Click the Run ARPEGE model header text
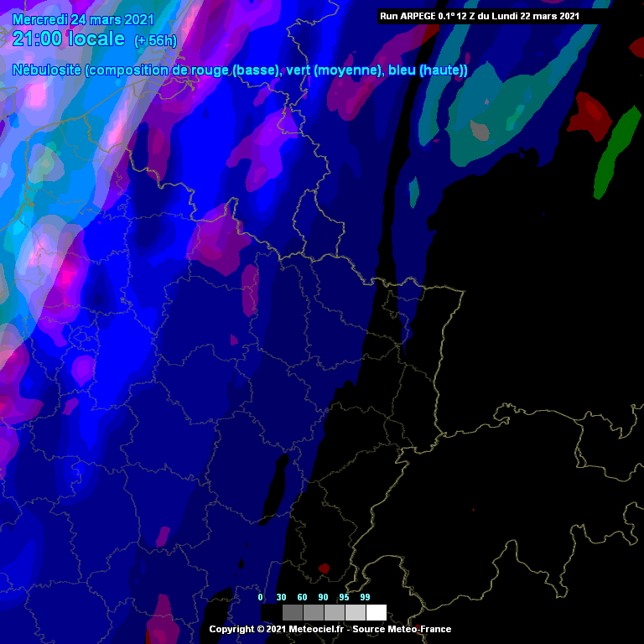 (x=479, y=16)
